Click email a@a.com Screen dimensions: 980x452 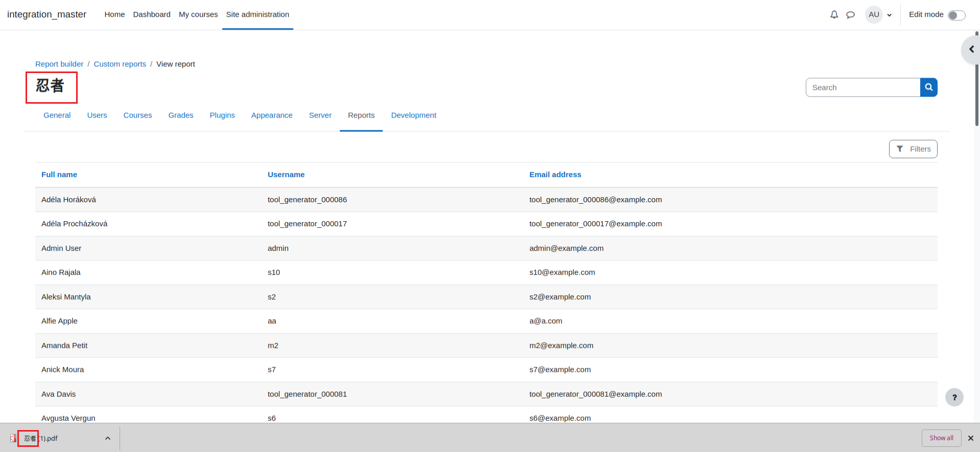546,321
